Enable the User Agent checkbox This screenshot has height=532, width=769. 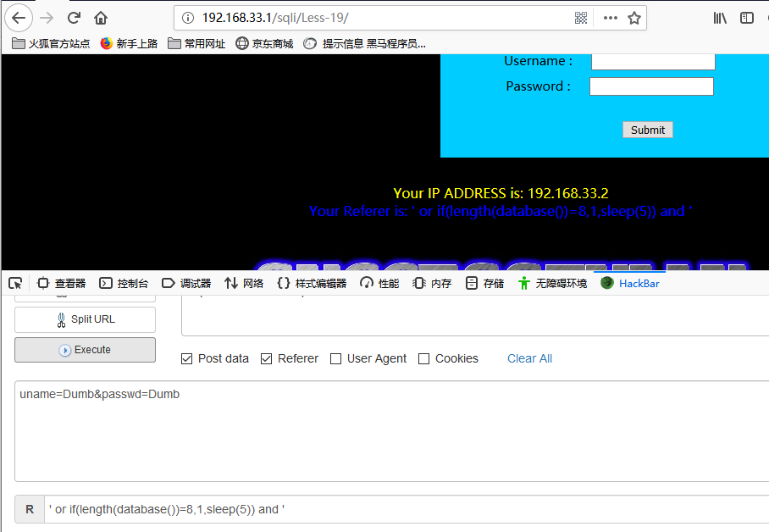coord(336,358)
